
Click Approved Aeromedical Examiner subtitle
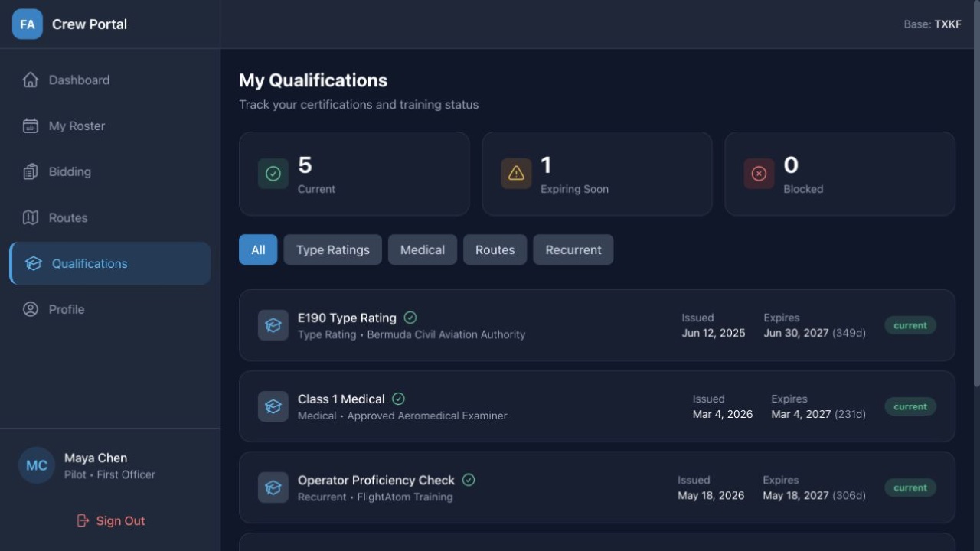point(427,416)
